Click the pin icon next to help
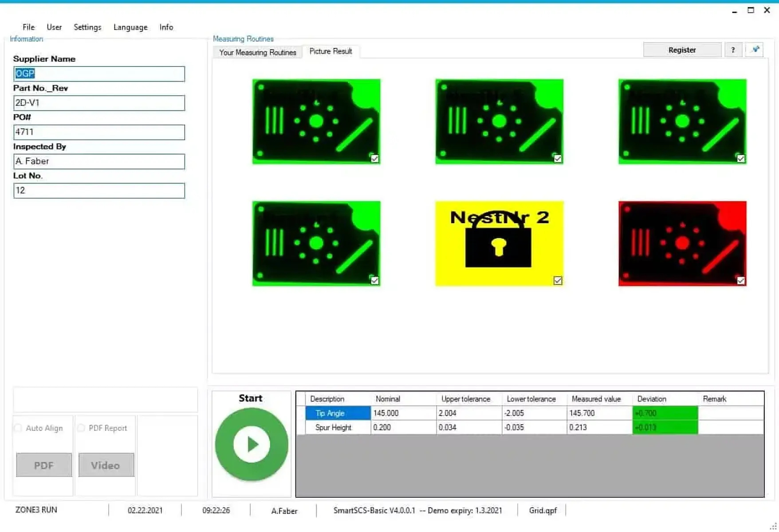Image resolution: width=779 pixels, height=532 pixels. point(755,50)
